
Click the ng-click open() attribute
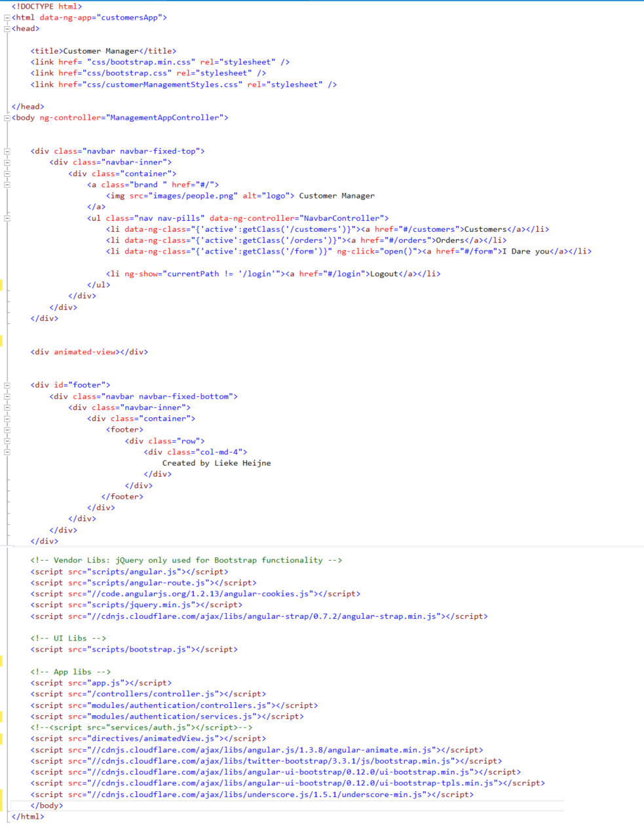point(377,251)
